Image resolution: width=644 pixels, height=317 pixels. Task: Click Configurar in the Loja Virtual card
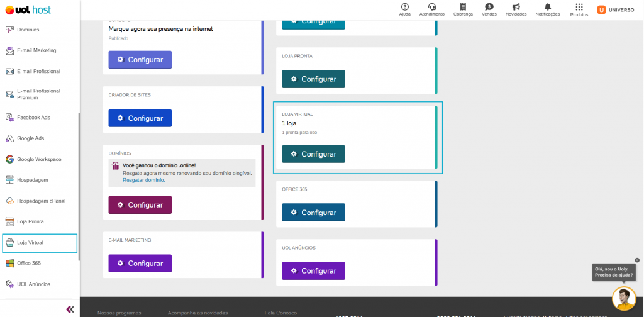(313, 154)
